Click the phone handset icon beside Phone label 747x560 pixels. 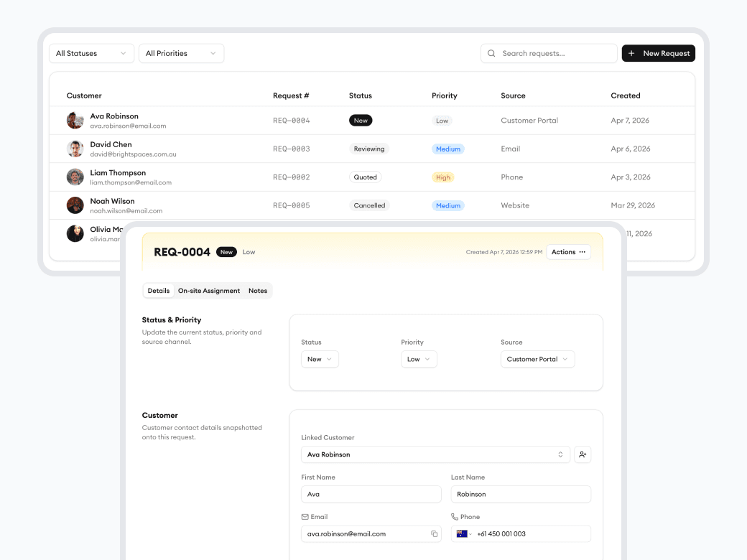click(x=455, y=516)
